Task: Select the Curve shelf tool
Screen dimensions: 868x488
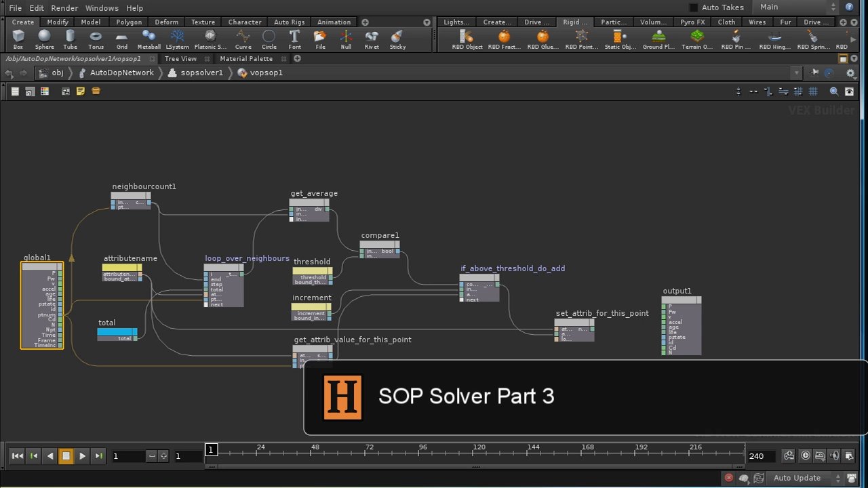Action: click(x=243, y=39)
